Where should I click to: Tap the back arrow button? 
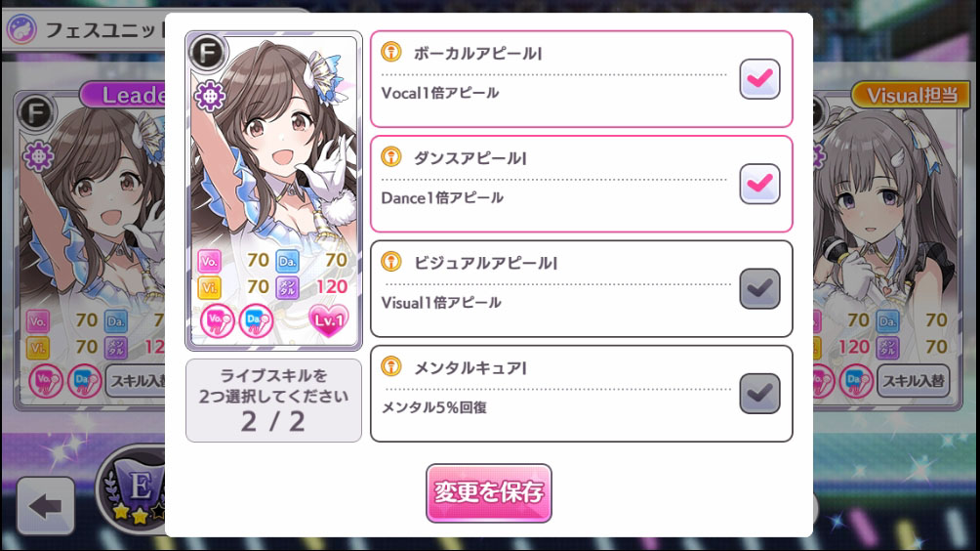pyautogui.click(x=46, y=506)
